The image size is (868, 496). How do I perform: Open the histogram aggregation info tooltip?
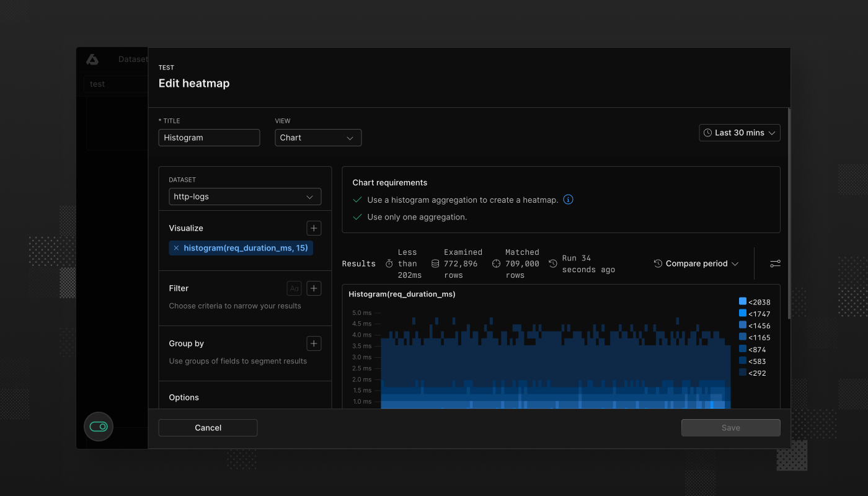pyautogui.click(x=568, y=199)
